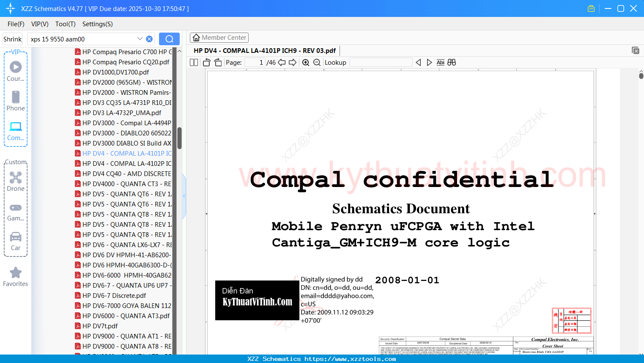Open HP DV4 CQ40 - AMD DISCRETE file

123,174
